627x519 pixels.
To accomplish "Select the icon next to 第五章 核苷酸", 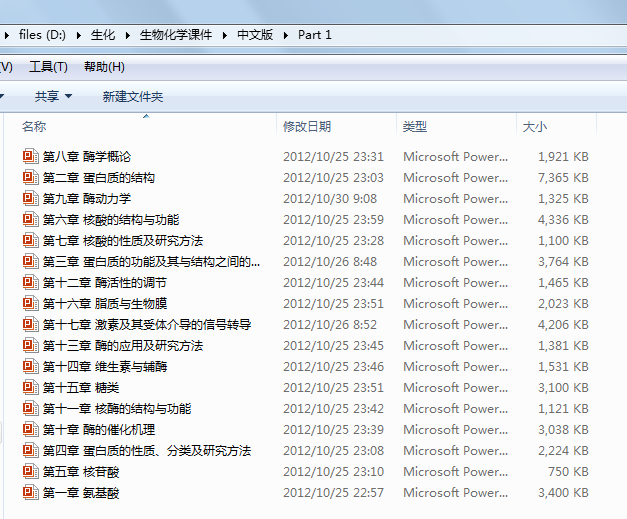I will pyautogui.click(x=30, y=472).
